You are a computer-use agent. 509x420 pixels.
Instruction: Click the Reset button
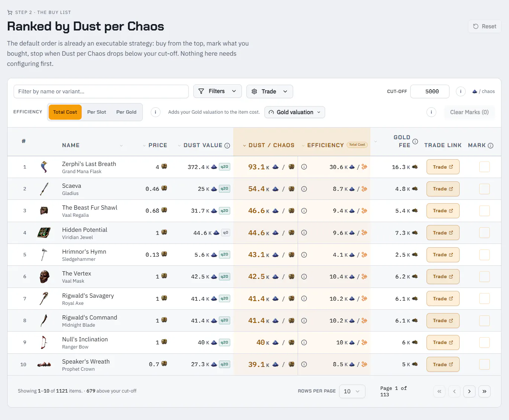(x=485, y=26)
